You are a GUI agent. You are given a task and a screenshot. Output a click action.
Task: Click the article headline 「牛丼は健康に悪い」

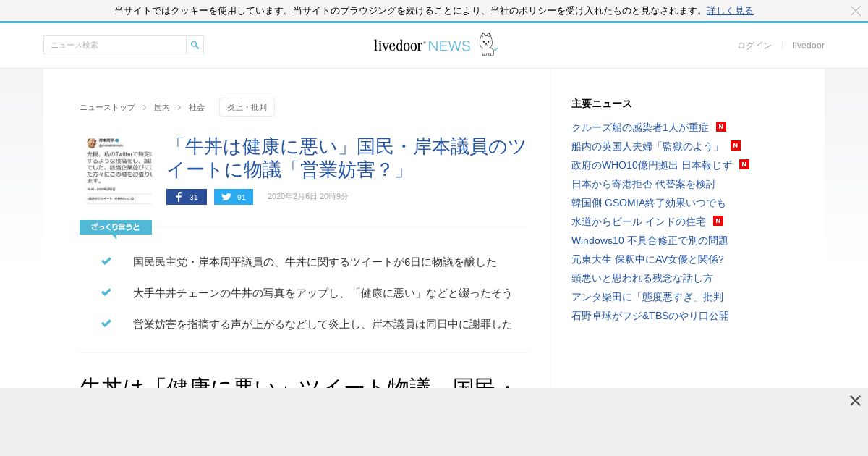point(346,157)
